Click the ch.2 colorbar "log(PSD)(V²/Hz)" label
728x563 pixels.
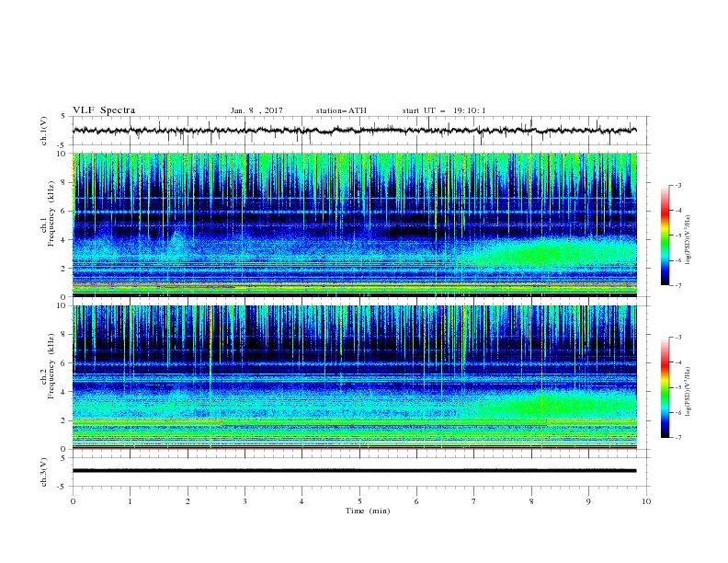click(688, 391)
